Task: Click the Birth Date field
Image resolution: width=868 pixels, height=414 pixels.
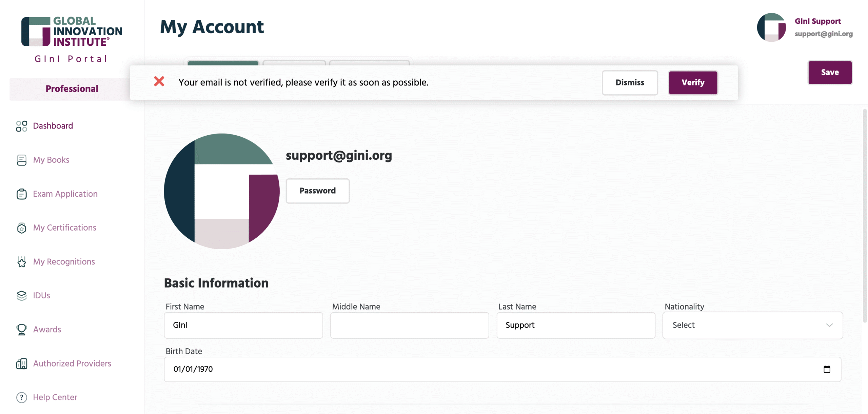Action: point(502,369)
